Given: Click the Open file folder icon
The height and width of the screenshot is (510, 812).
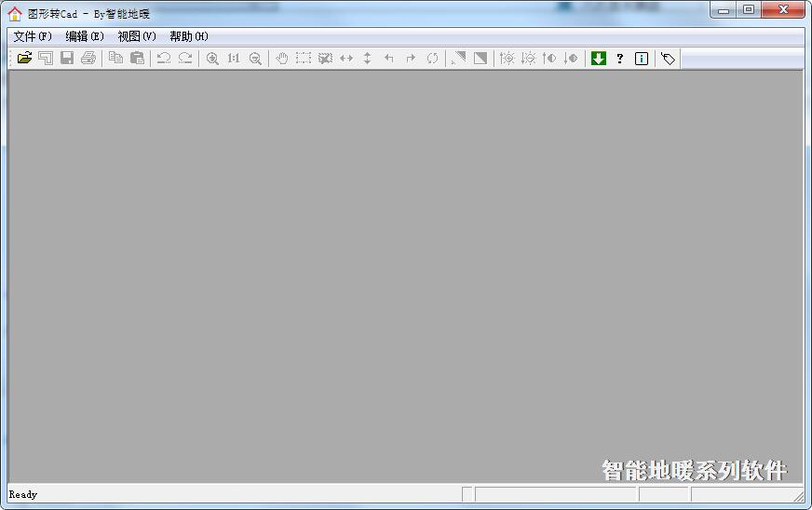Looking at the screenshot, I should click(24, 58).
